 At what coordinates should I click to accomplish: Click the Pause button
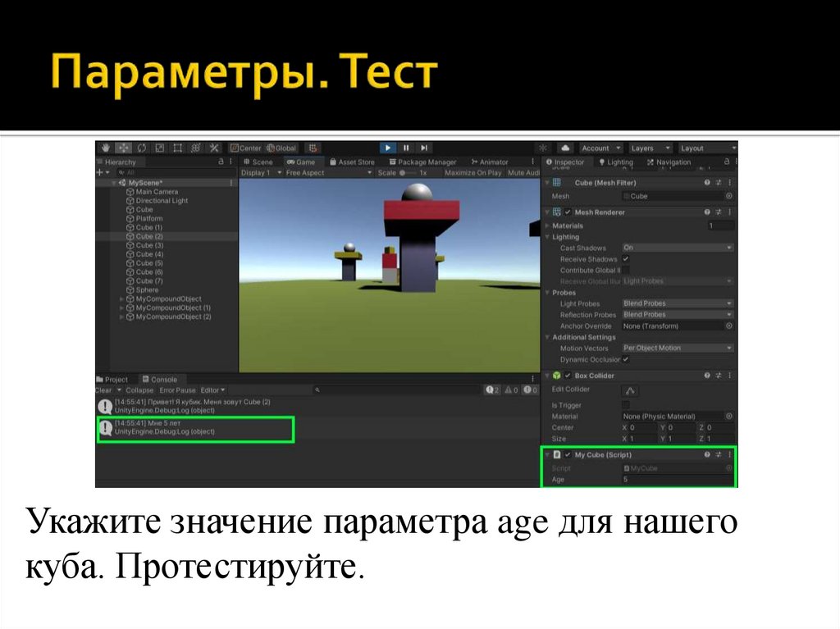[406, 148]
